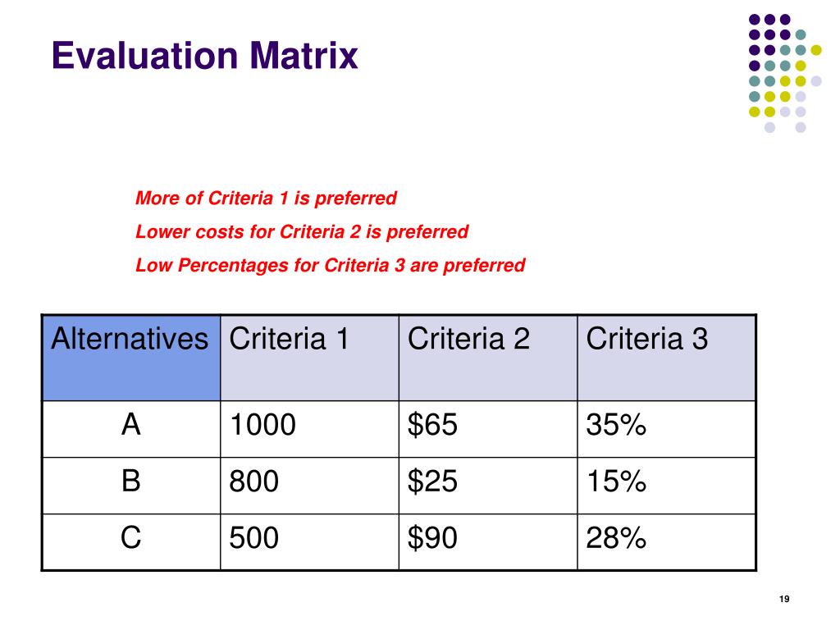Select the Alternatives header cell
This screenshot has width=840, height=630.
[131, 358]
